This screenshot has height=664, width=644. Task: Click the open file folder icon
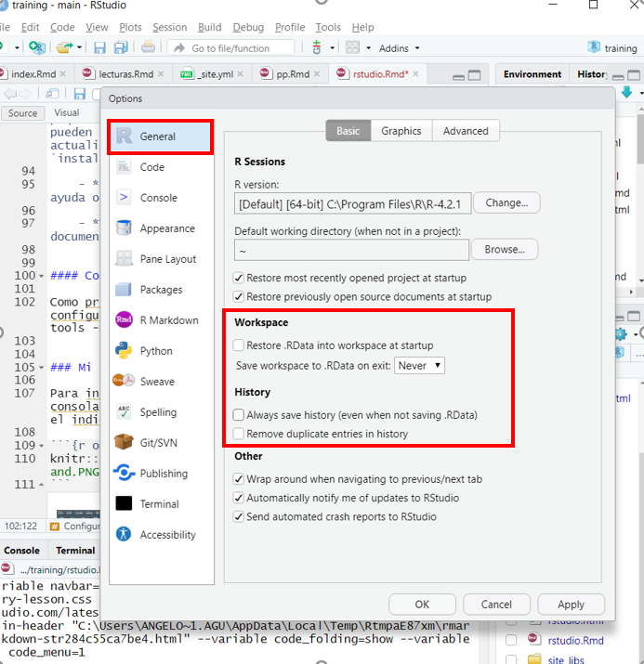click(x=64, y=47)
